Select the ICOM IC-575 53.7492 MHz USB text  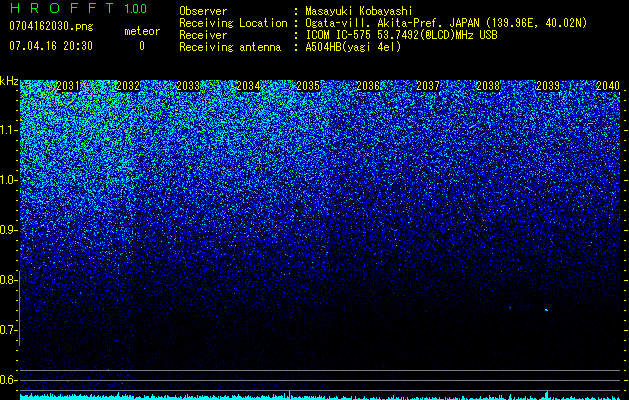401,35
